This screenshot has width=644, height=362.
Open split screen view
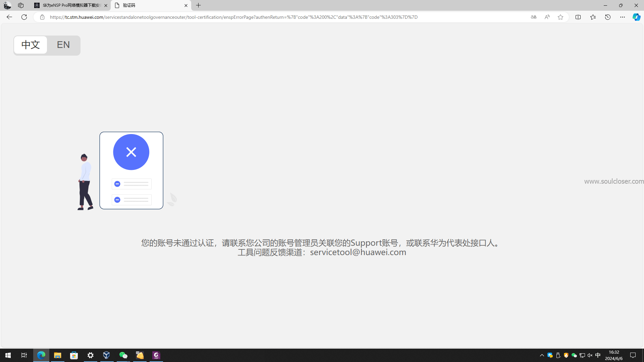click(x=578, y=17)
